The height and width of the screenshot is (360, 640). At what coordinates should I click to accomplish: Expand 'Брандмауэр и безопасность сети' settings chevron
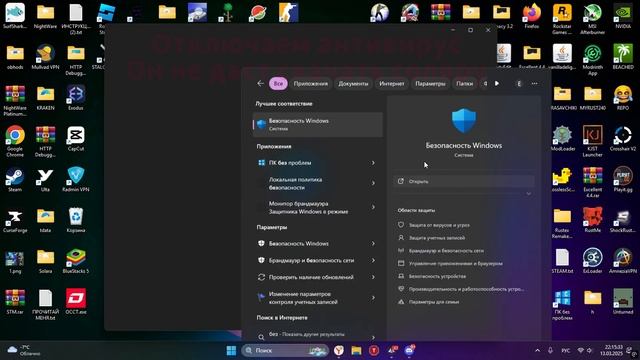point(373,260)
